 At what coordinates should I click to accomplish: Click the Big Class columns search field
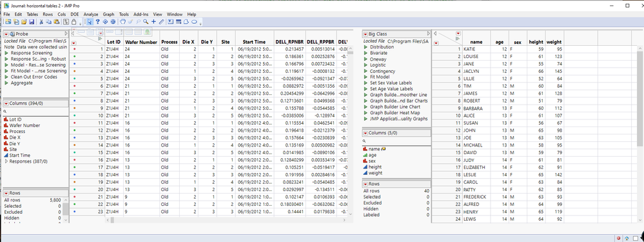396,141
